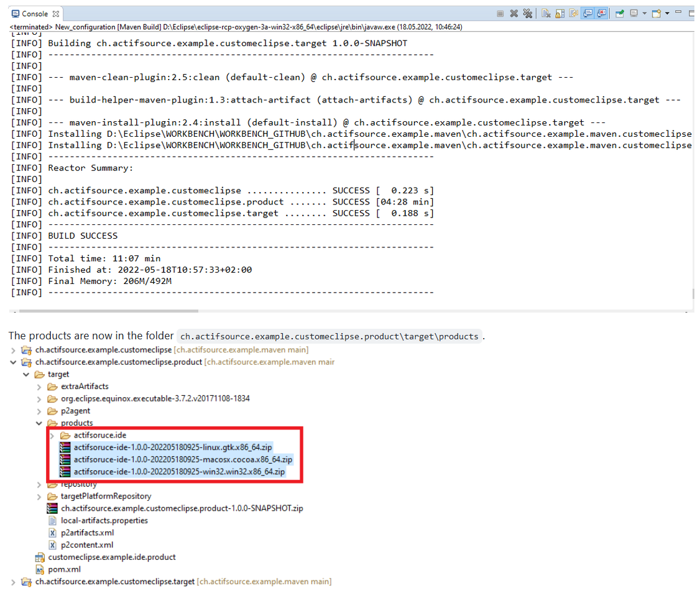Click the linux.gtk zip archive icon
Viewport: 700px width, 591px height.
click(65, 447)
